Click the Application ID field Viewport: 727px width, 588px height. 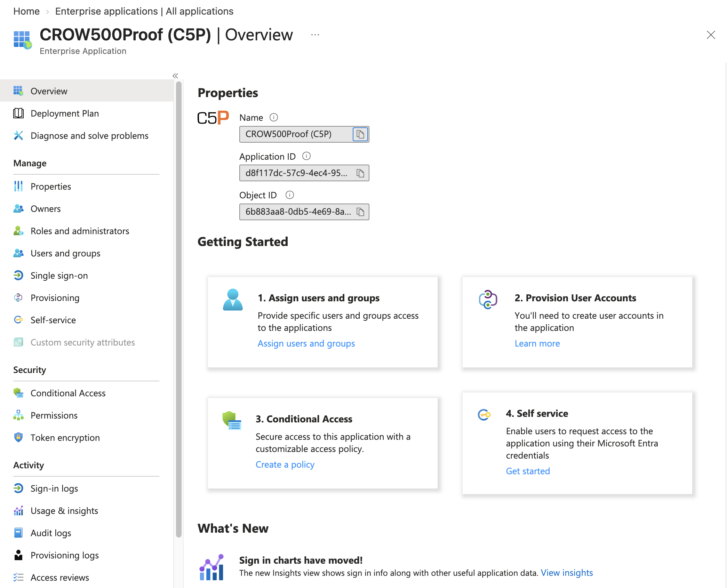point(304,173)
